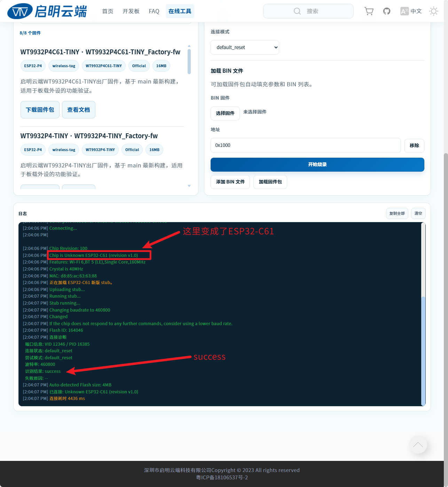The image size is (448, 487).
Task: Click the 选择固件 file button
Action: [x=225, y=113]
